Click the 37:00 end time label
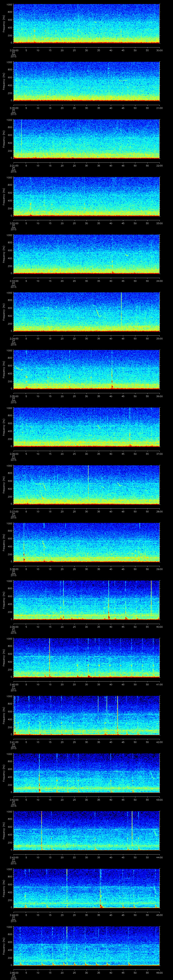173x980 pixels. [159, 454]
